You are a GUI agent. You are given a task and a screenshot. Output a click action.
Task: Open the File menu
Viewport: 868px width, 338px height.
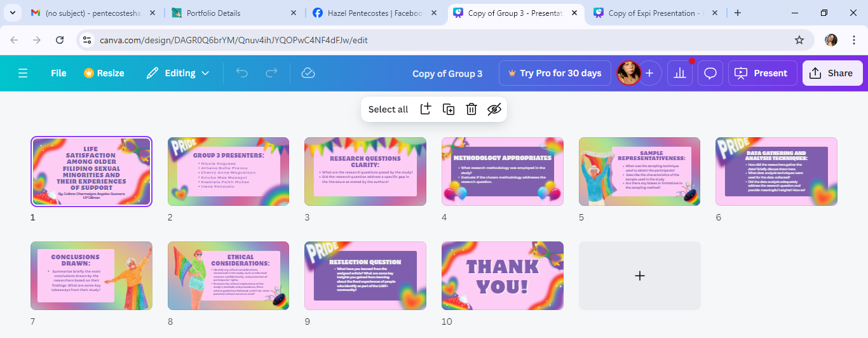pyautogui.click(x=58, y=73)
